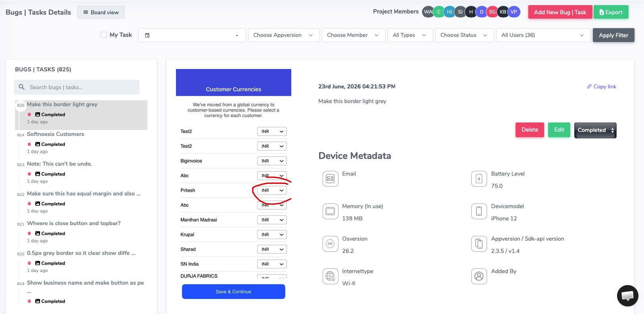Click the calendar icon in date filter
Image resolution: width=644 pixels, height=314 pixels.
tap(147, 35)
